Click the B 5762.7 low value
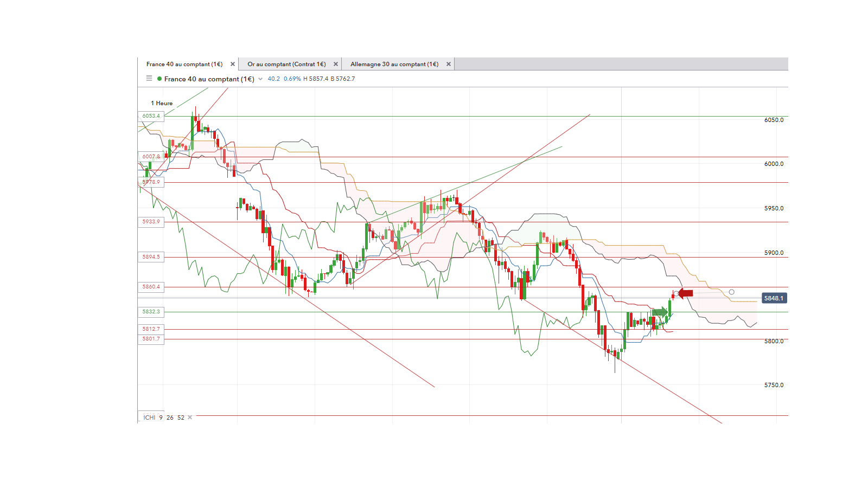 click(x=343, y=79)
